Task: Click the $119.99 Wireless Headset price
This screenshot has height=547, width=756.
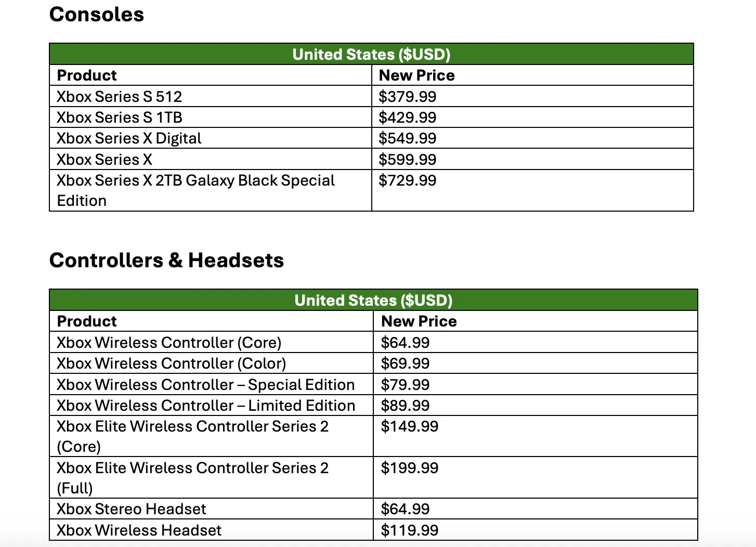Action: [x=410, y=530]
